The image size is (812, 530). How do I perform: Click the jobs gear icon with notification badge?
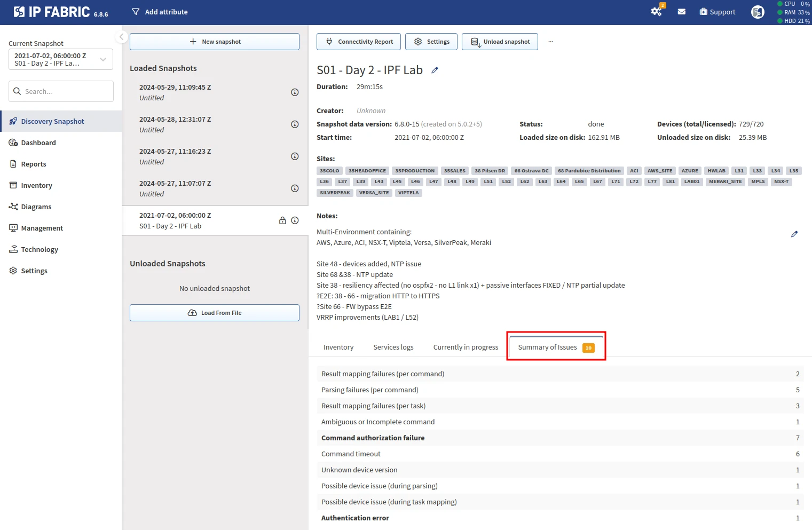click(657, 11)
